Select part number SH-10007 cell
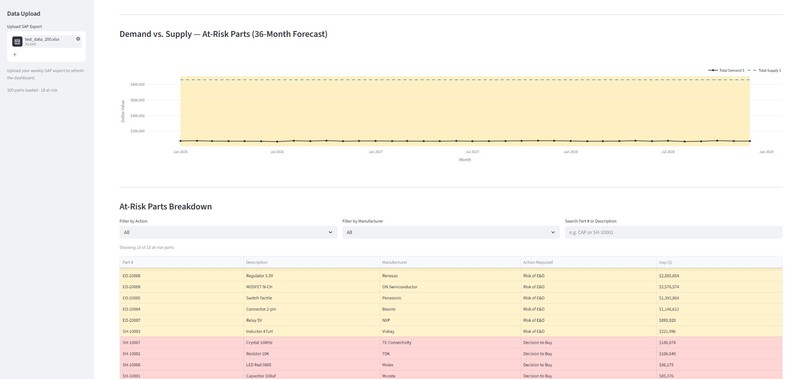The height and width of the screenshot is (379, 806). pos(181,342)
